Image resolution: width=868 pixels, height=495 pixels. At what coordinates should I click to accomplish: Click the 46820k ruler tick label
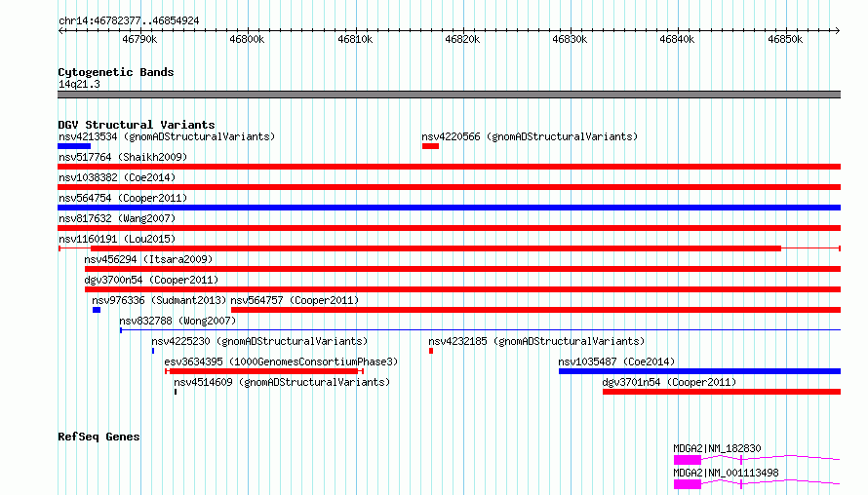[462, 39]
